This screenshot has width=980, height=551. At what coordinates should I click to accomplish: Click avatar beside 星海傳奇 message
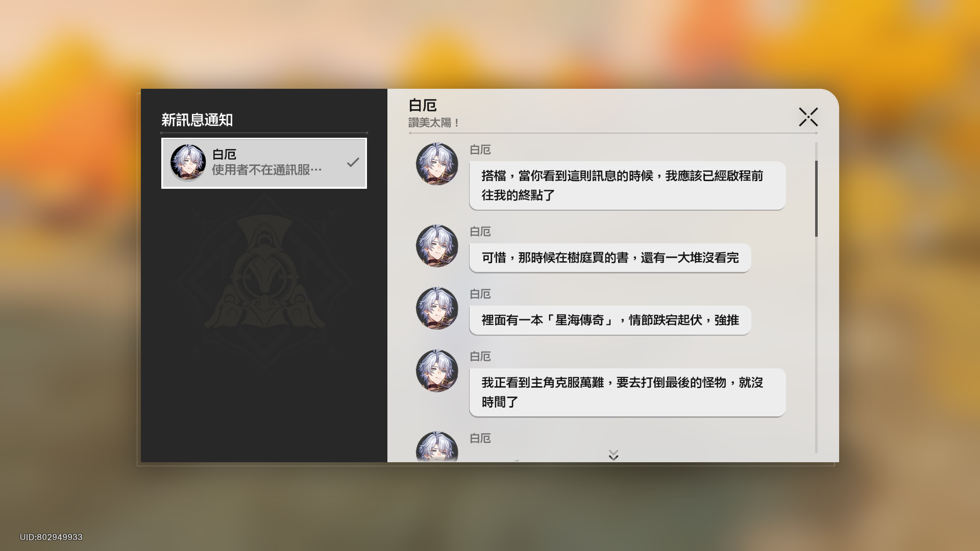tap(437, 308)
